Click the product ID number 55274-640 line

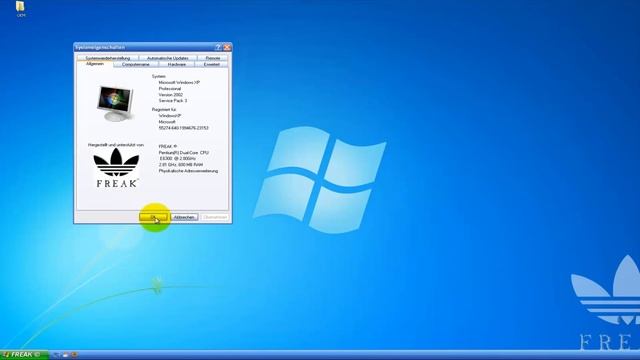tap(183, 128)
